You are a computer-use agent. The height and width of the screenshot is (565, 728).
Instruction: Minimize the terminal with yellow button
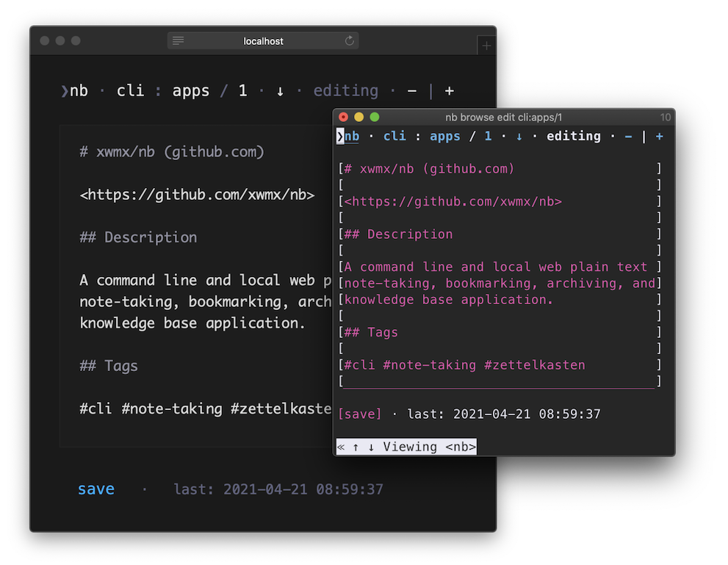pyautogui.click(x=359, y=117)
